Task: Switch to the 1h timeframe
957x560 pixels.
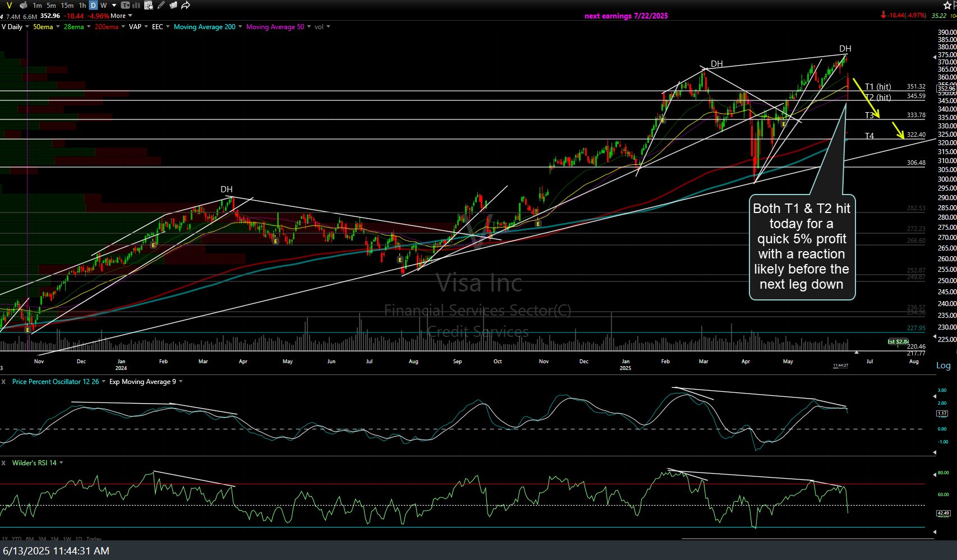Action: tap(82, 5)
